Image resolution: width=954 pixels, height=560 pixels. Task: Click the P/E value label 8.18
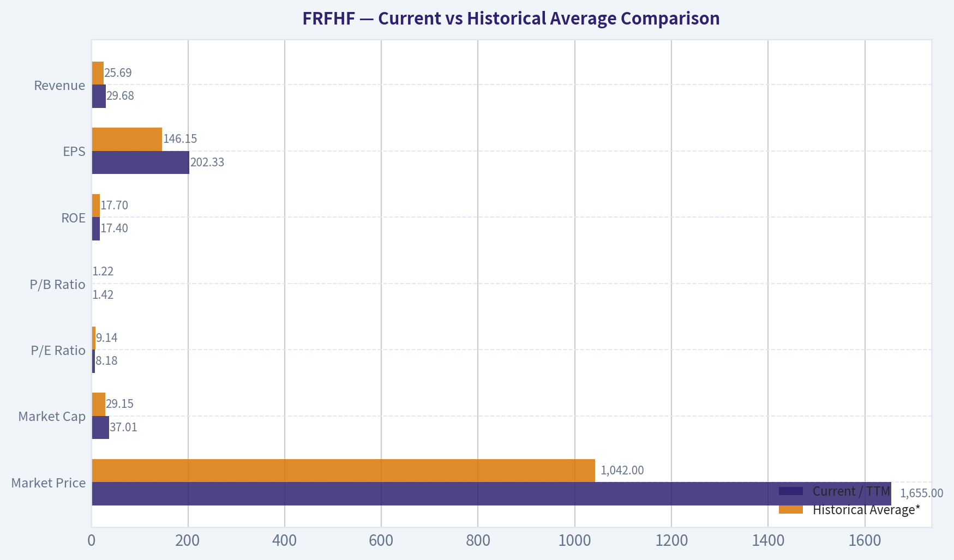click(106, 361)
